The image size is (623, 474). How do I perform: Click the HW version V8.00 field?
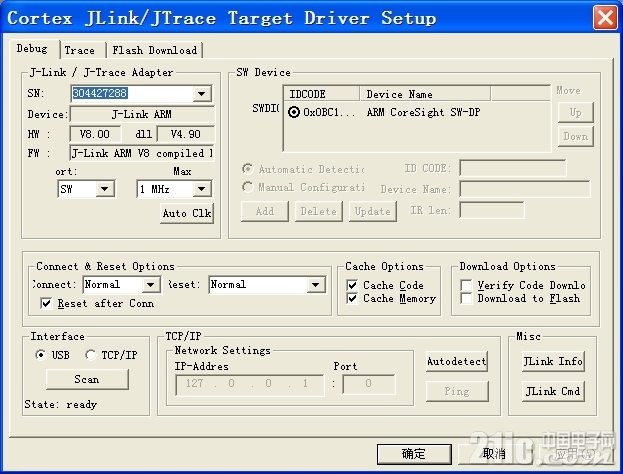click(95, 134)
